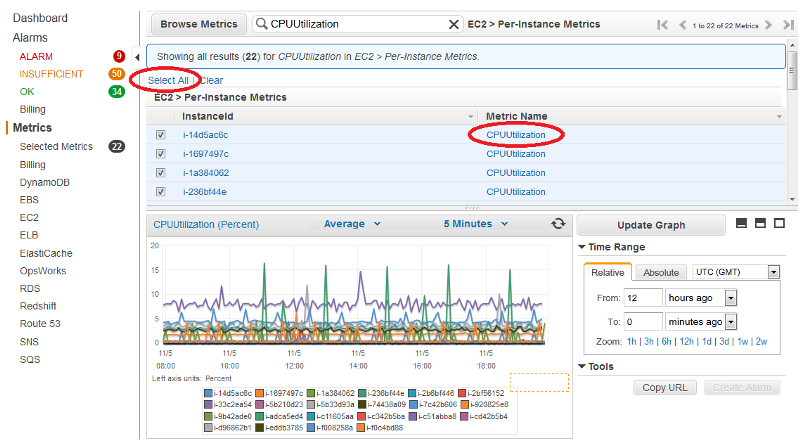Screen dimensions: 800x440
Task: Open the 'minutes ago' unit dropdown
Action: pos(731,322)
